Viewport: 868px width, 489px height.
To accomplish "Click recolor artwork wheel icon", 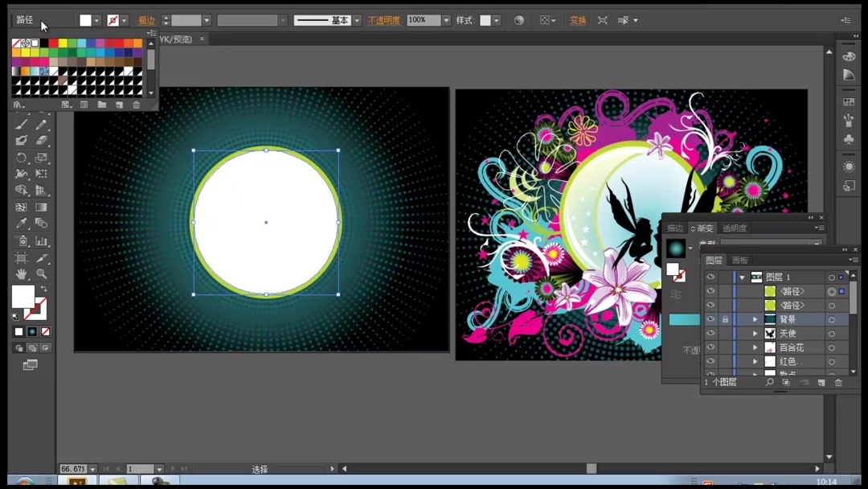I will (518, 20).
